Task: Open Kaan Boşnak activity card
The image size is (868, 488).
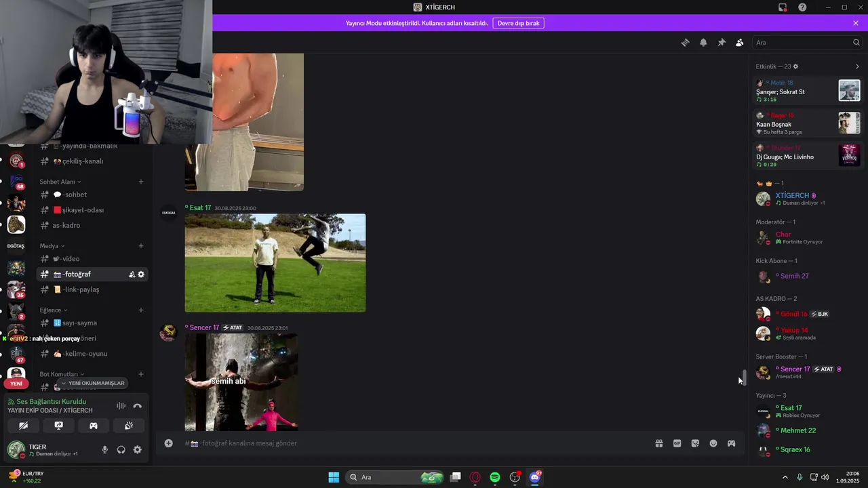Action: pyautogui.click(x=807, y=123)
